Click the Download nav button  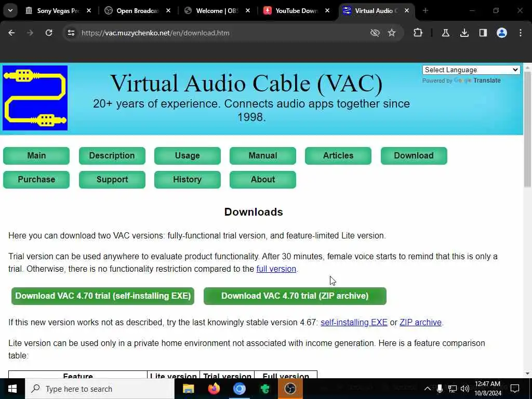click(414, 156)
